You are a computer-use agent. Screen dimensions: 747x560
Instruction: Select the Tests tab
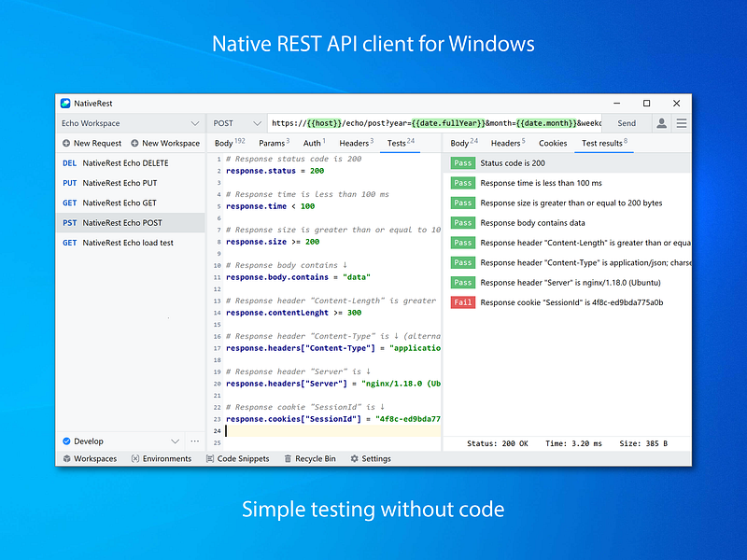(401, 143)
